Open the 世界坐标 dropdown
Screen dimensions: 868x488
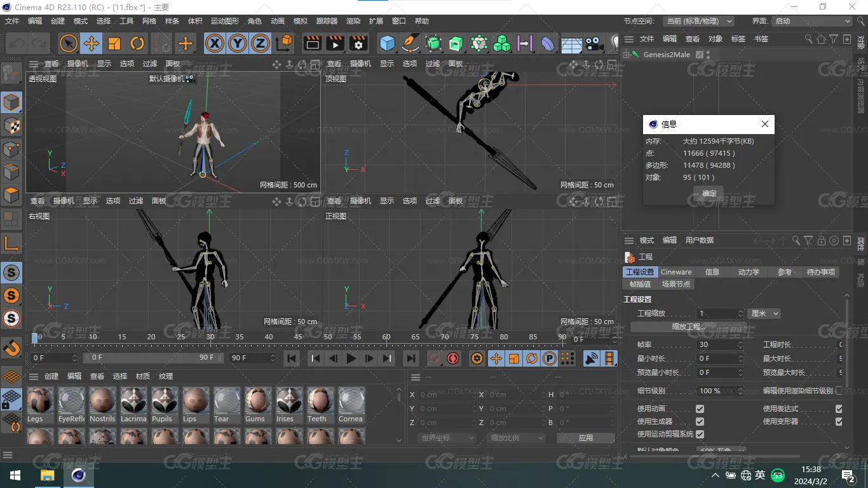point(447,438)
